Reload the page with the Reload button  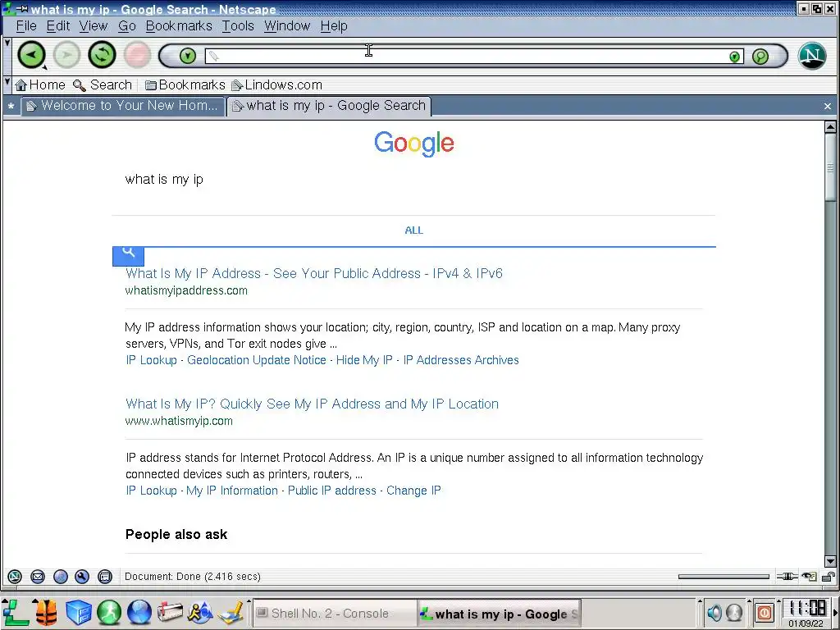[x=102, y=55]
